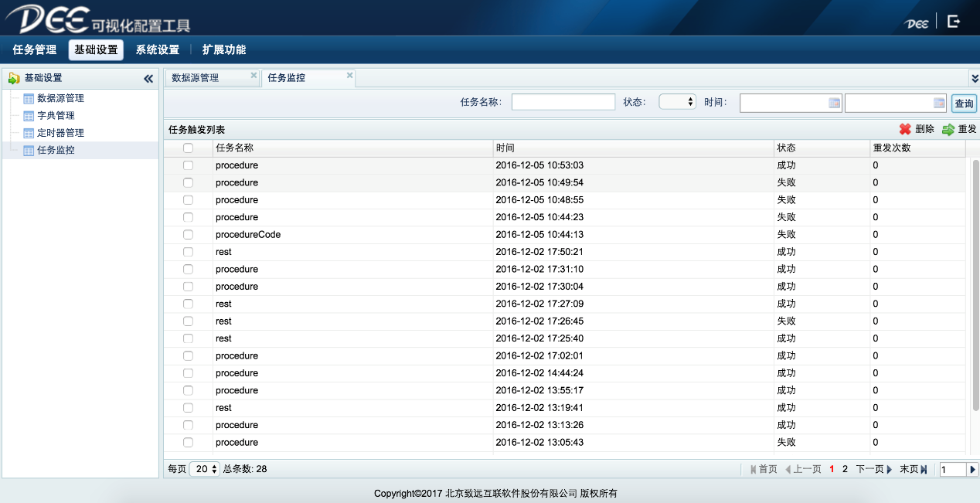Viewport: 980px width, 503px height.
Task: Click the green 重发 resend icon
Action: (x=948, y=130)
